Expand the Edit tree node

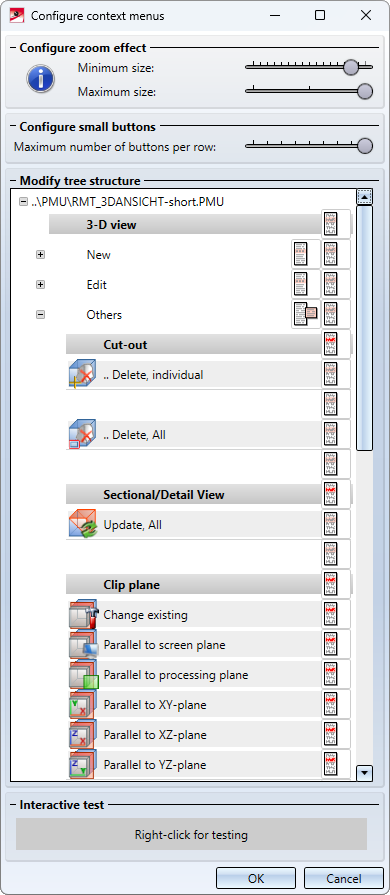pos(41,284)
